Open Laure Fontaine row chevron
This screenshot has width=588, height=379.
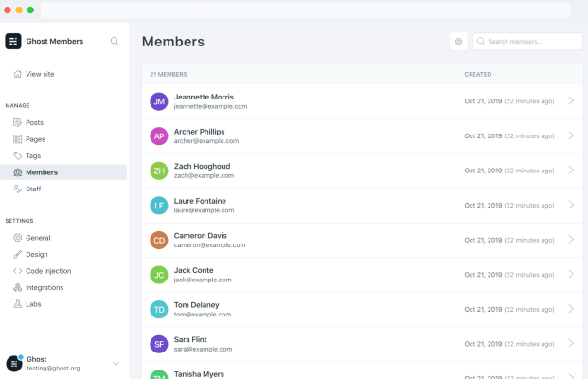[x=571, y=205]
